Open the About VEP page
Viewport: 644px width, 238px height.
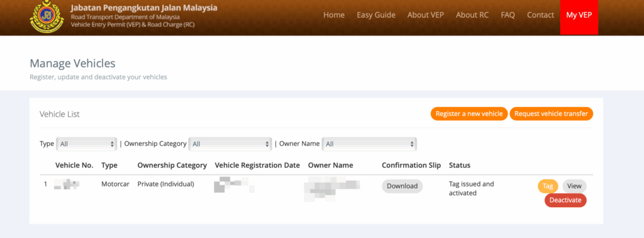[x=426, y=15]
